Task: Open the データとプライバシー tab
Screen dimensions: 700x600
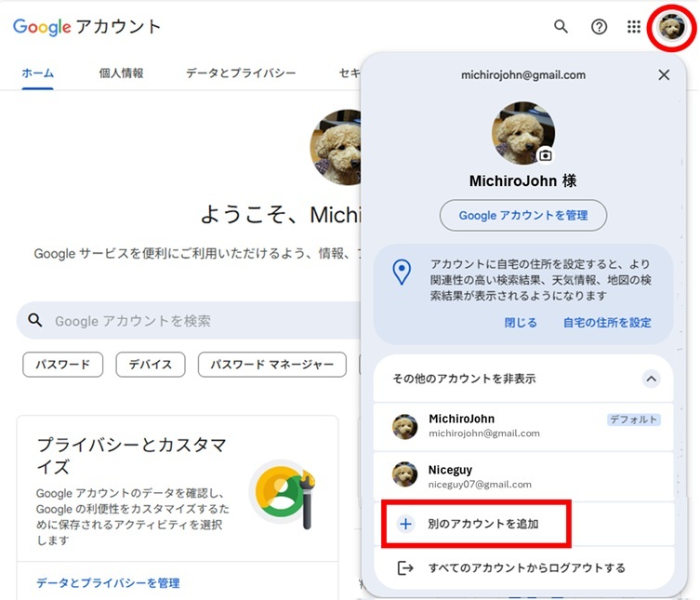Action: (x=241, y=73)
